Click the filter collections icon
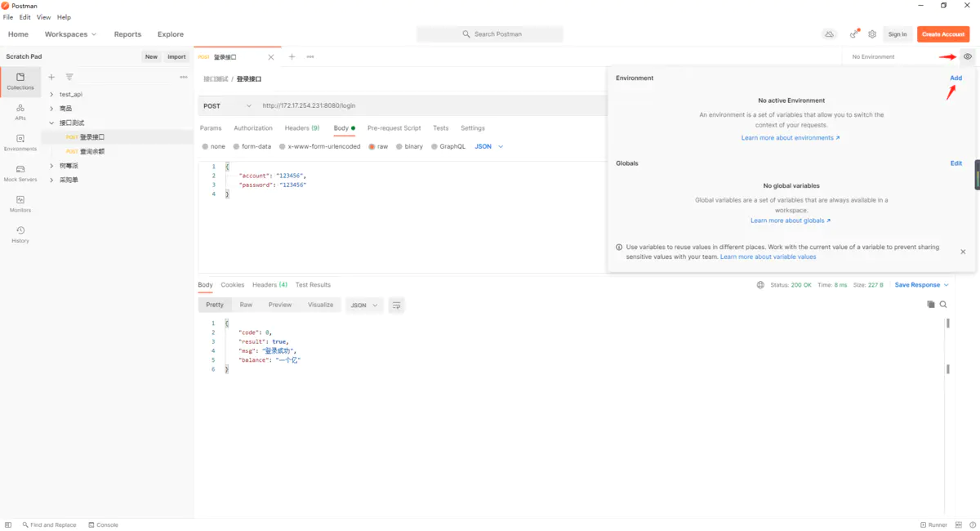This screenshot has height=531, width=980. click(69, 77)
